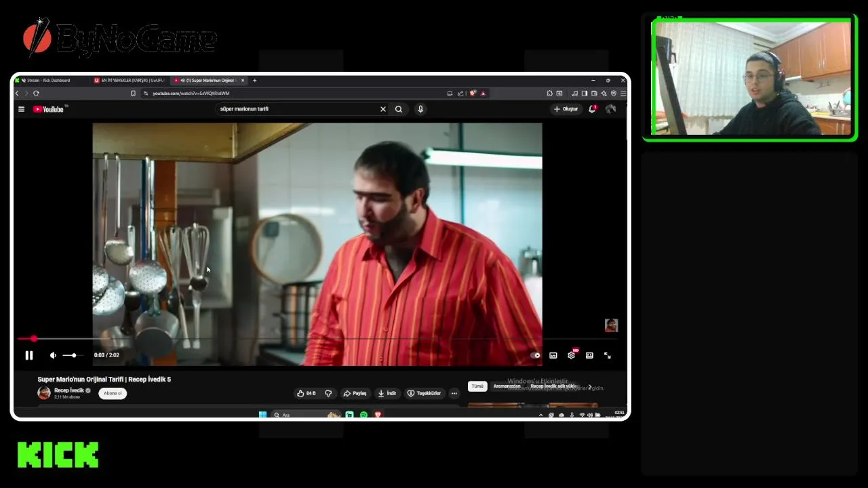Click the share icon in the address bar

click(460, 94)
